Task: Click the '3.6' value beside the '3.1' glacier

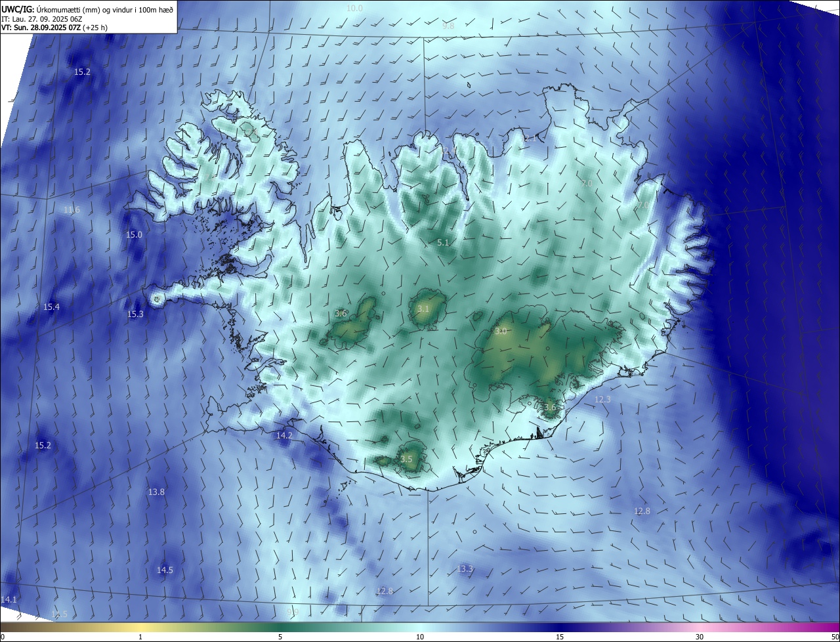Action: 341,314
